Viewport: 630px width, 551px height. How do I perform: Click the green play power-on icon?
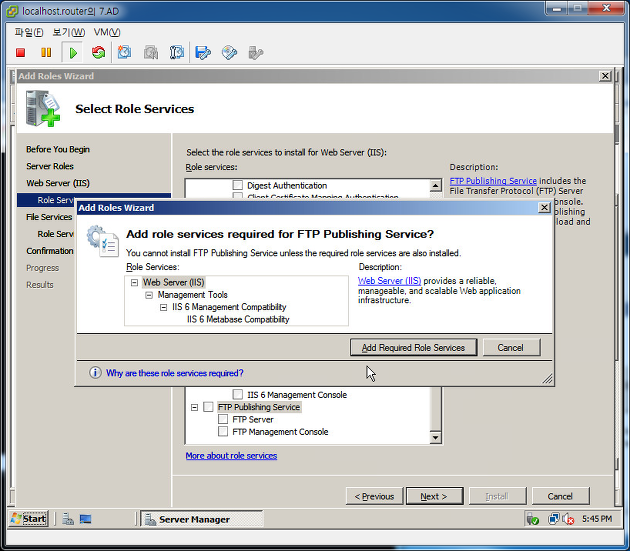pos(73,53)
